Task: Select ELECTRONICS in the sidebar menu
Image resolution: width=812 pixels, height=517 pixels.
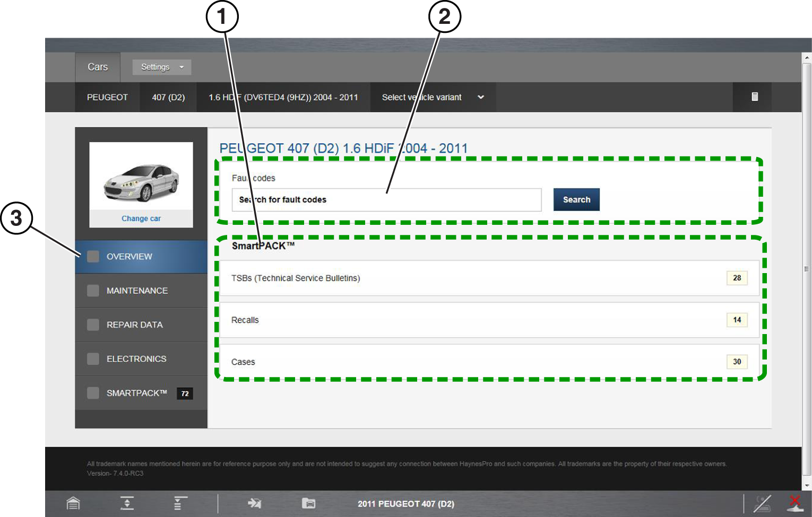Action: coord(136,359)
